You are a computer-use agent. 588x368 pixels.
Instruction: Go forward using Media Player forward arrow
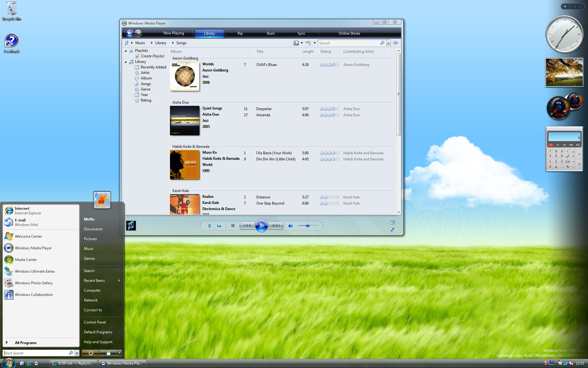(x=138, y=33)
